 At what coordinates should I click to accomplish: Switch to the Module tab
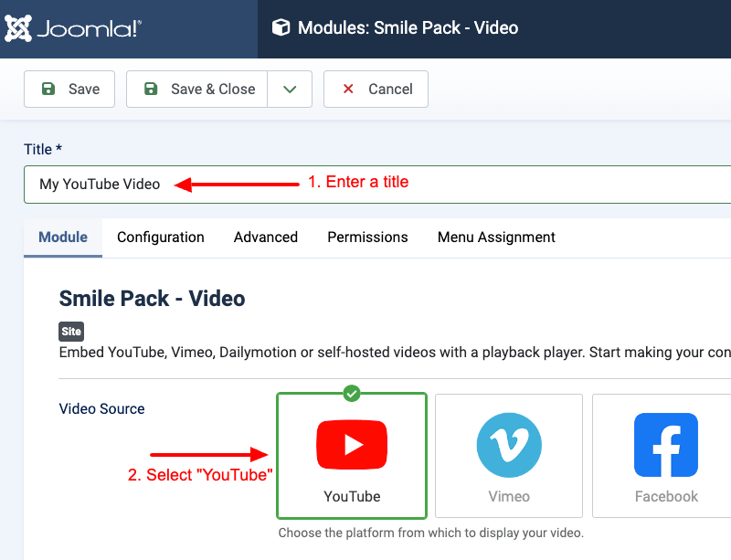click(x=63, y=238)
